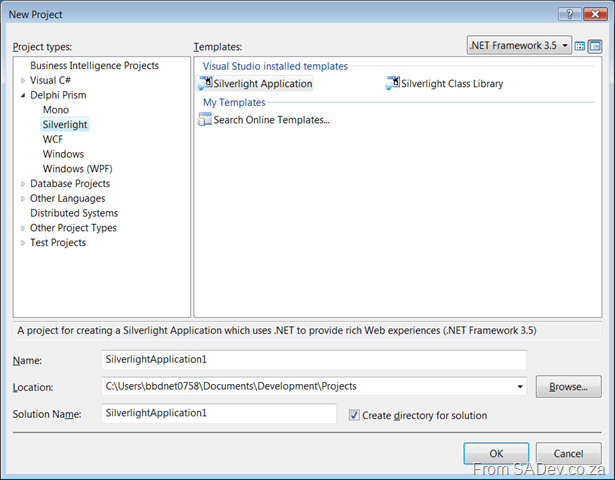Select the Silverlight Application template icon
The height and width of the screenshot is (480, 615).
coord(205,83)
